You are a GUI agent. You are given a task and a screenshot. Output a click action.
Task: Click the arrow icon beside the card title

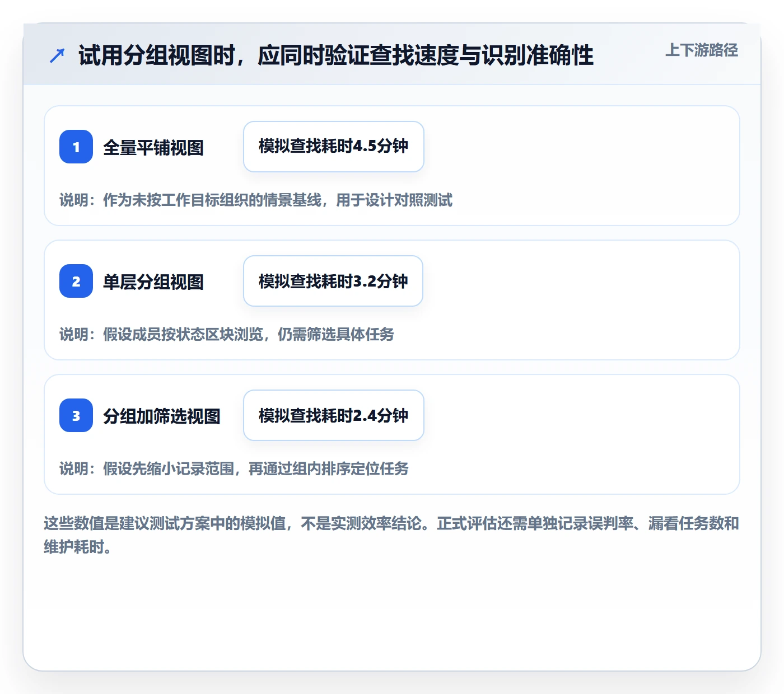[57, 55]
